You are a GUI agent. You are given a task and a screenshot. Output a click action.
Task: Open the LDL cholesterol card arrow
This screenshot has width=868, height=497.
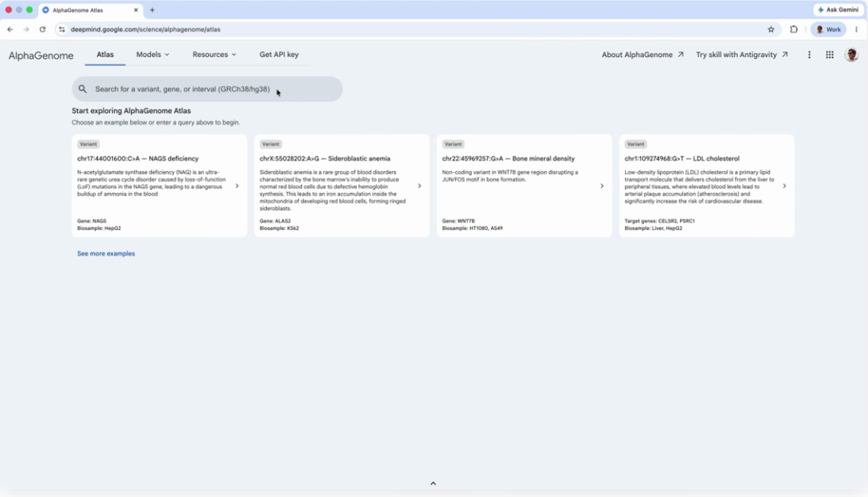(784, 186)
